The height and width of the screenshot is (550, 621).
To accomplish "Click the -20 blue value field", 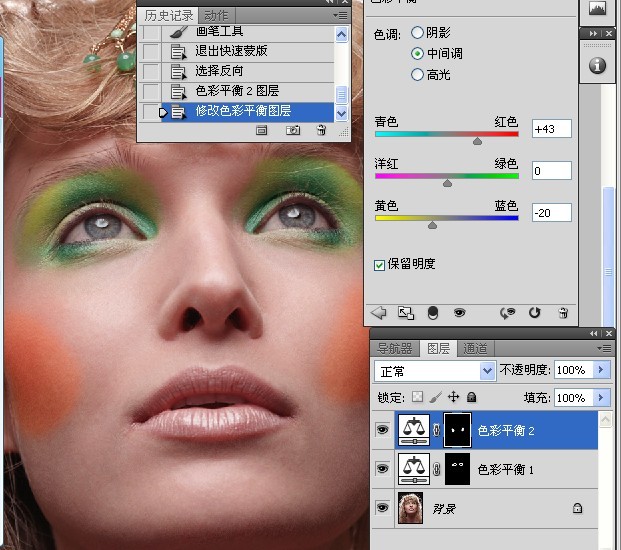I will pos(552,213).
